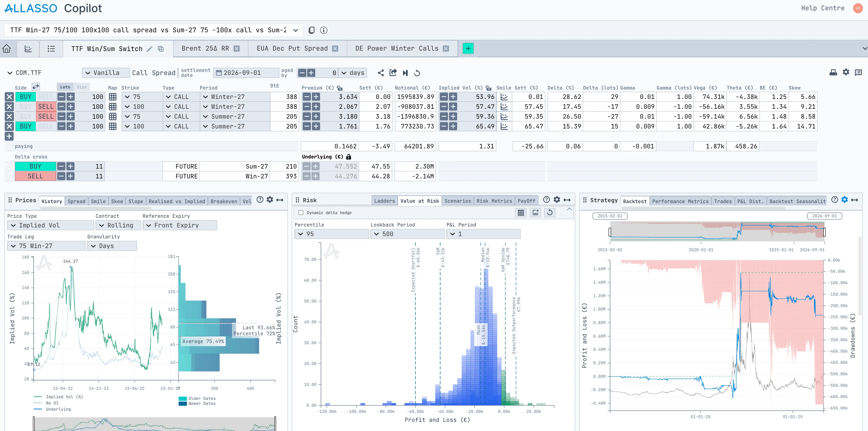Share the strategy
Screen dimensions: 868x431
point(381,73)
